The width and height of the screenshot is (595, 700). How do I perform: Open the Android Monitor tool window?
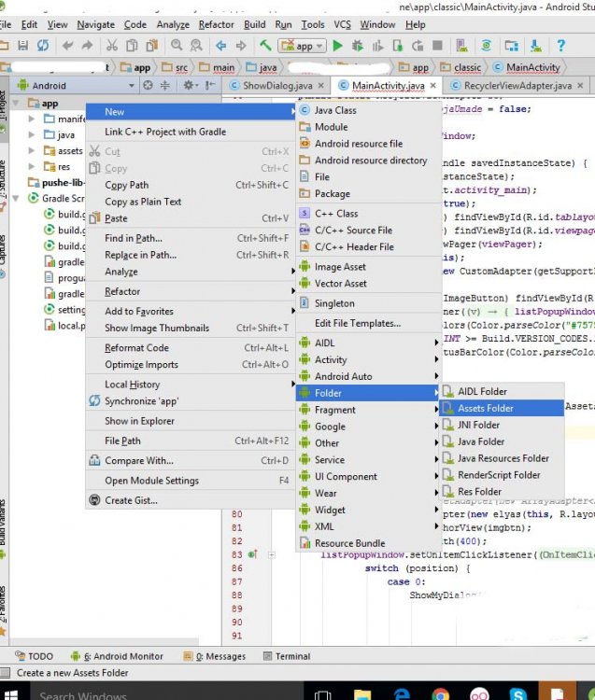click(x=122, y=656)
